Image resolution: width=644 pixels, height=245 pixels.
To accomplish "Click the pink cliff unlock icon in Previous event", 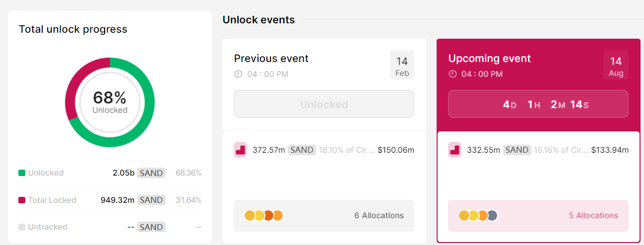I will click(240, 150).
